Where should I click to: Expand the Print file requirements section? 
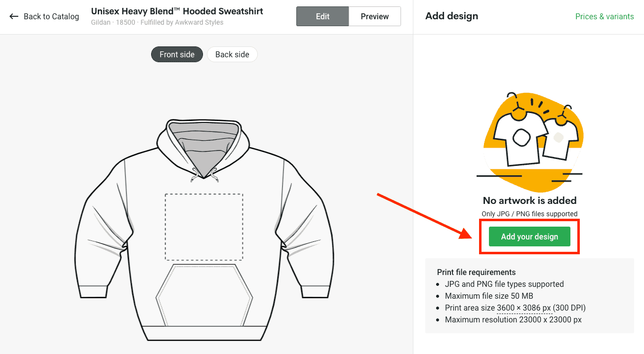tap(476, 272)
